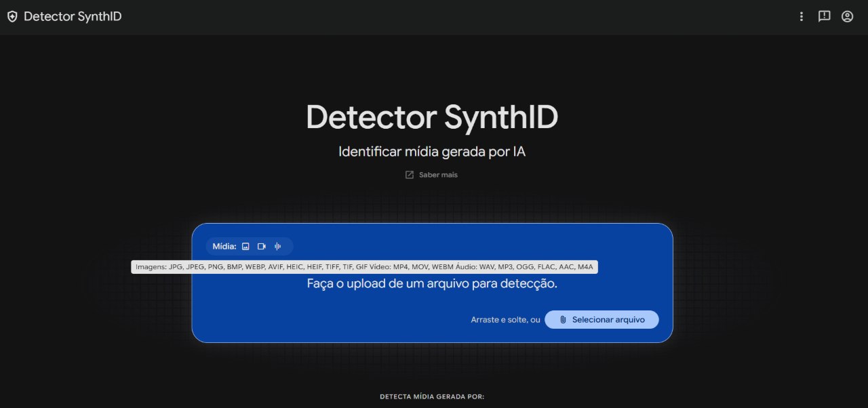Click the upload drop area prompt text

[x=432, y=284]
